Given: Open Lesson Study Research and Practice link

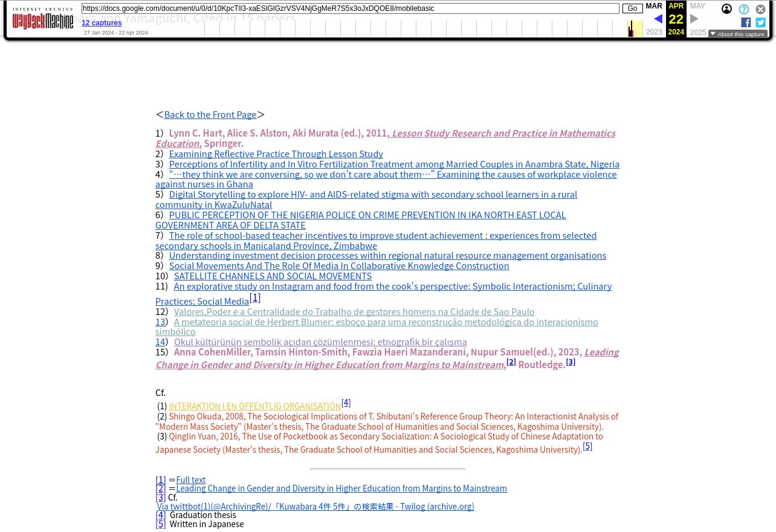Looking at the screenshot, I should (386, 138).
